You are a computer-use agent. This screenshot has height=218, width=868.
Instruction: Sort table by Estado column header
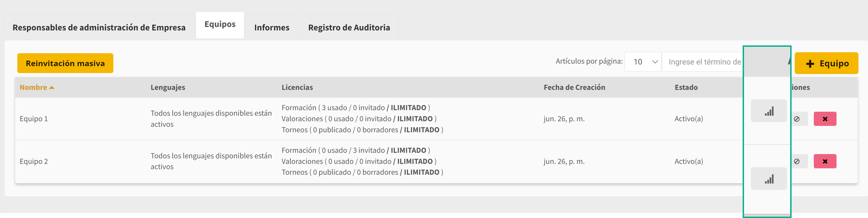[686, 88]
